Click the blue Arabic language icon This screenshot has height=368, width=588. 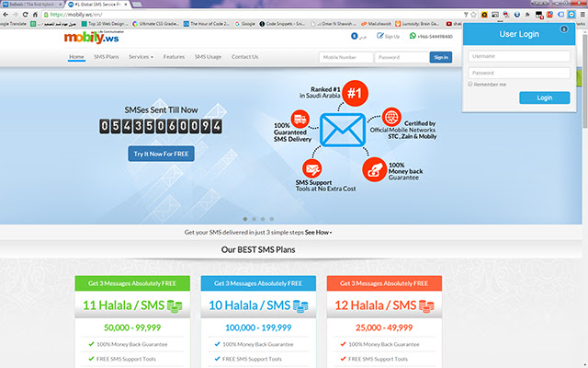pyautogui.click(x=355, y=36)
